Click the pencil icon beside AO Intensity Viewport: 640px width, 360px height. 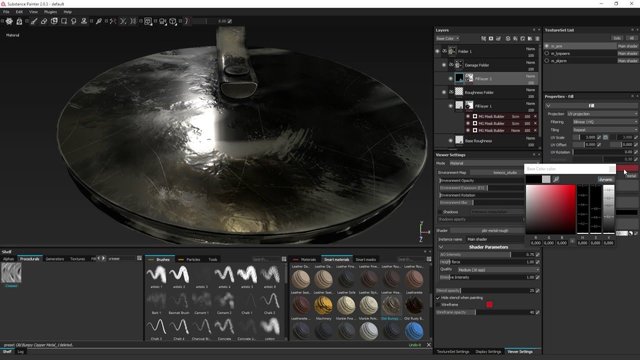click(x=538, y=255)
